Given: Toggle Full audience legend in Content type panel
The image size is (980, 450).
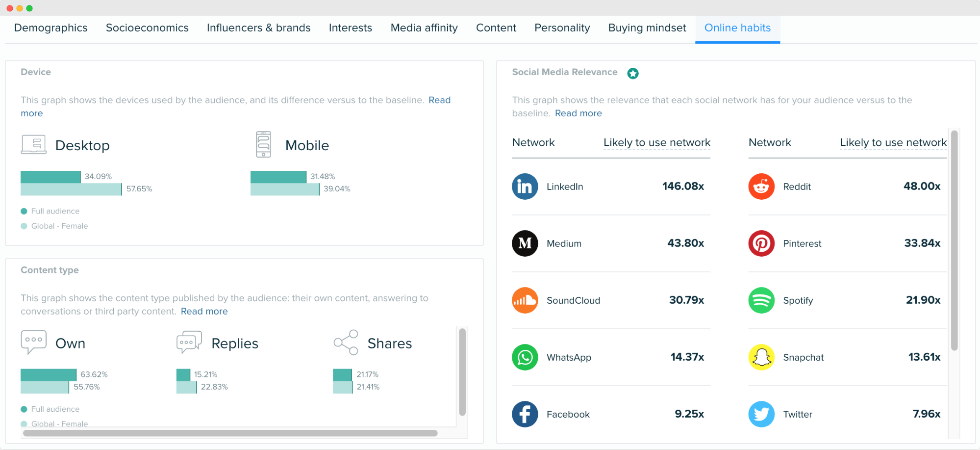Looking at the screenshot, I should pos(50,409).
